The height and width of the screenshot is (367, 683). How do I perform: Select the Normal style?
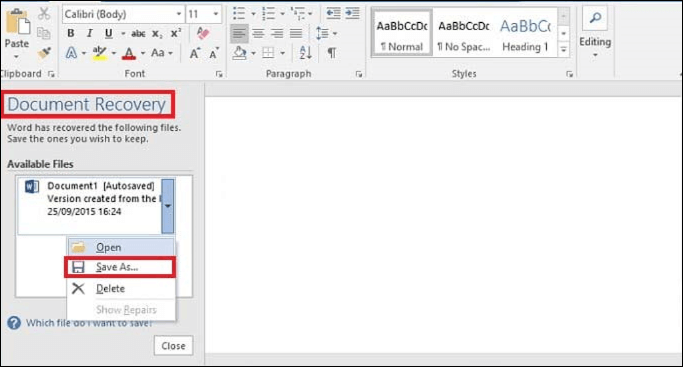coord(402,34)
